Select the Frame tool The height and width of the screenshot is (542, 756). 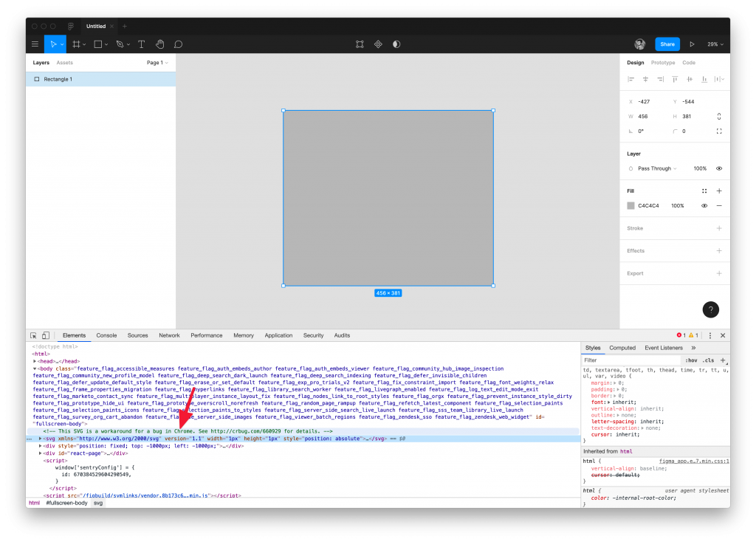[76, 44]
